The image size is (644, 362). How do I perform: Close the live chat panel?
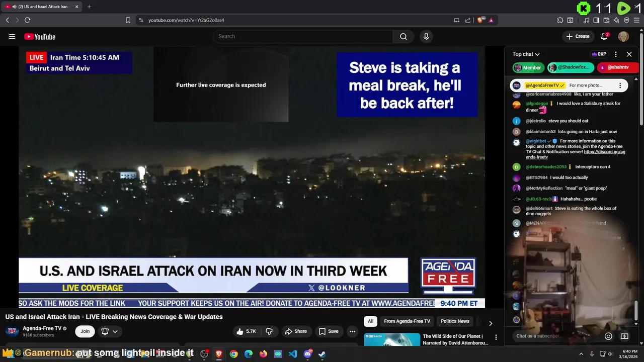click(x=629, y=54)
